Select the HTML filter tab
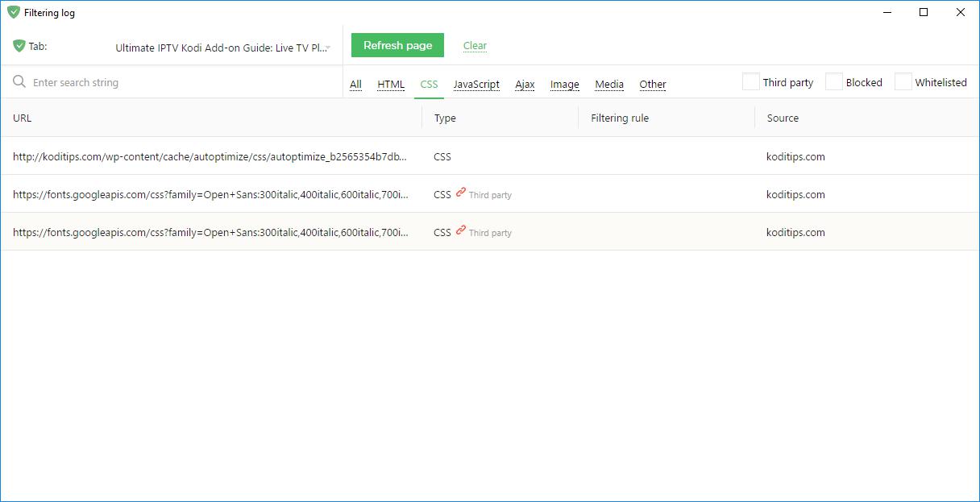Viewport: 980px width, 502px height. point(391,85)
